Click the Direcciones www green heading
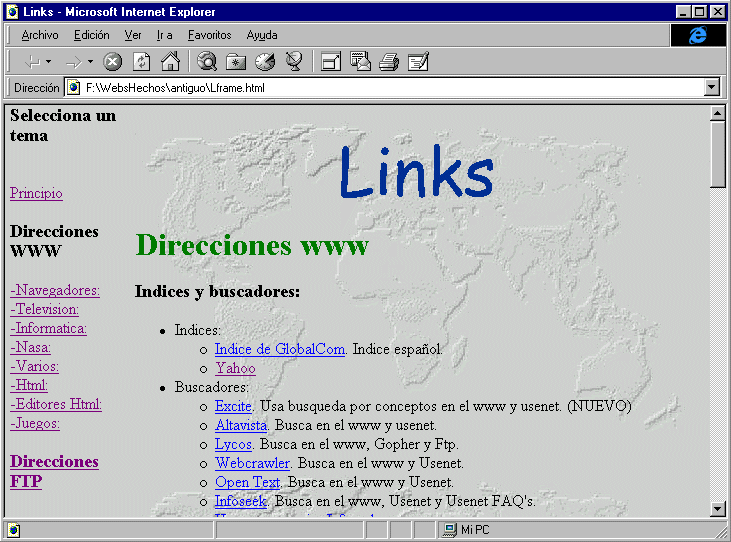This screenshot has width=731, height=542. [252, 245]
